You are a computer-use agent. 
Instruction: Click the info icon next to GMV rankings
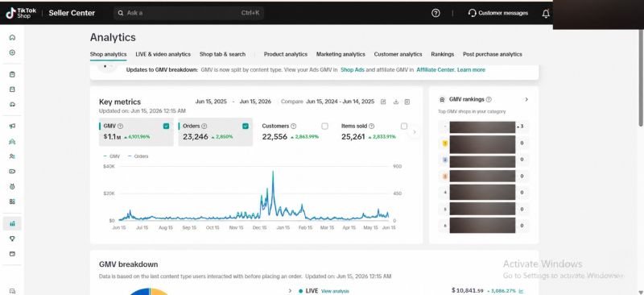point(489,100)
